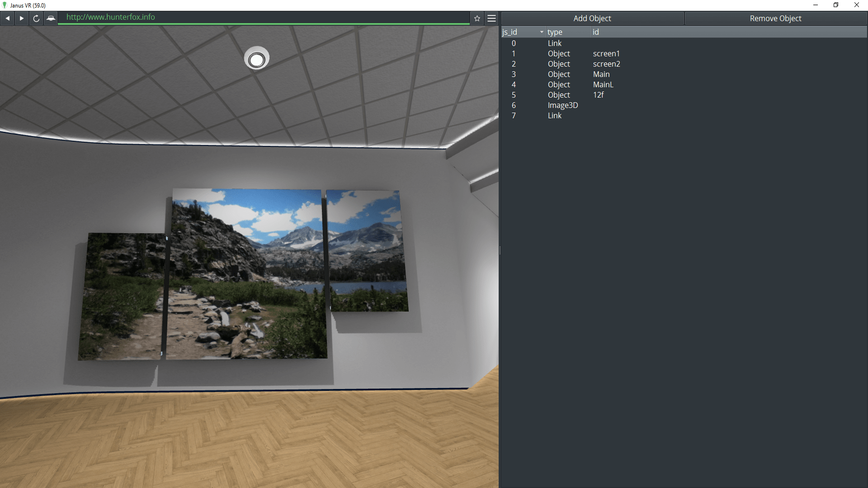Select the Image3D row
The image size is (868, 488).
tap(562, 105)
